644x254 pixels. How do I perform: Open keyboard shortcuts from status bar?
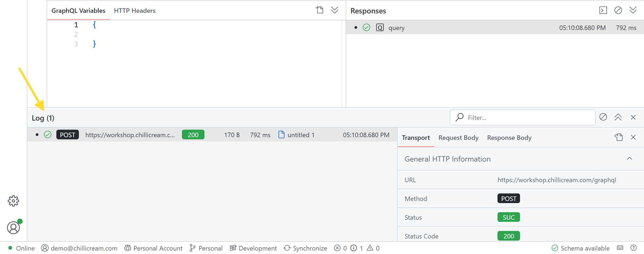(x=620, y=248)
